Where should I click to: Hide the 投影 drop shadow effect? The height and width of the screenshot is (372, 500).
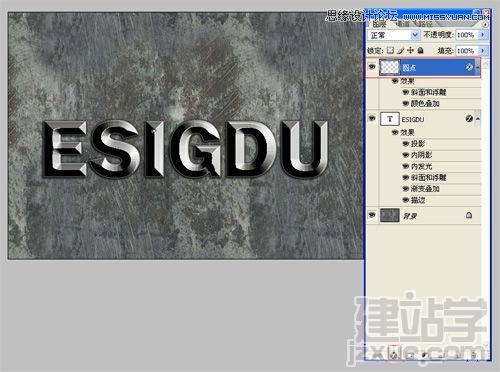point(406,144)
